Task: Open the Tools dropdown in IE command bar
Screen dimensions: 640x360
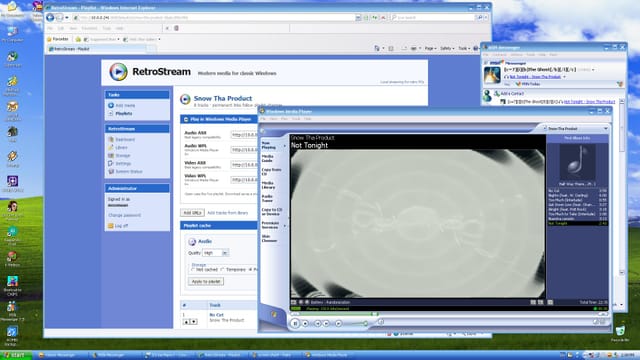Action: (x=463, y=48)
